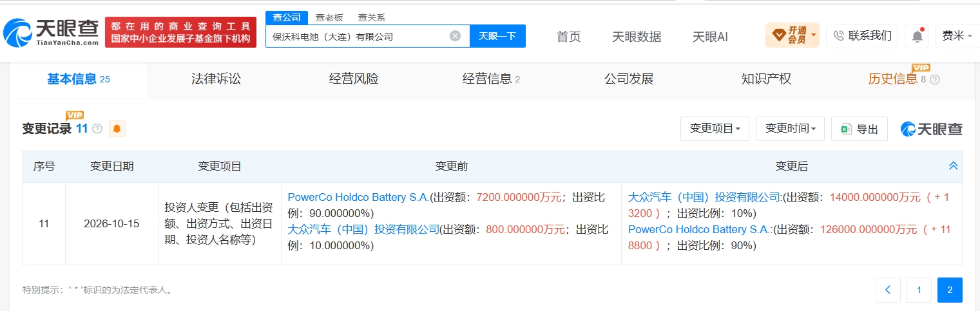Screen dimensions: 980x311
Task: Click the orange alert bell beside 变更记录
Action: (117, 129)
